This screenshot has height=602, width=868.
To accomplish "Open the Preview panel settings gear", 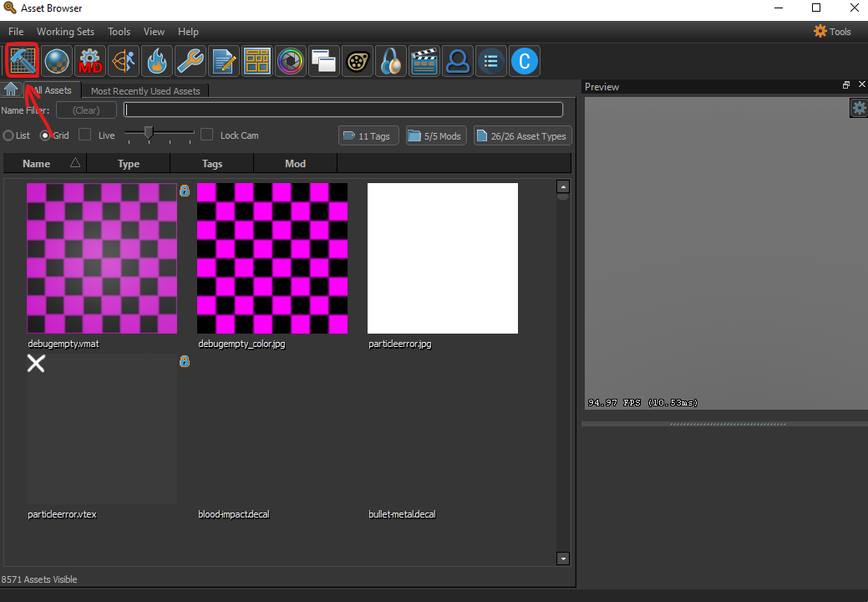I will (x=859, y=108).
